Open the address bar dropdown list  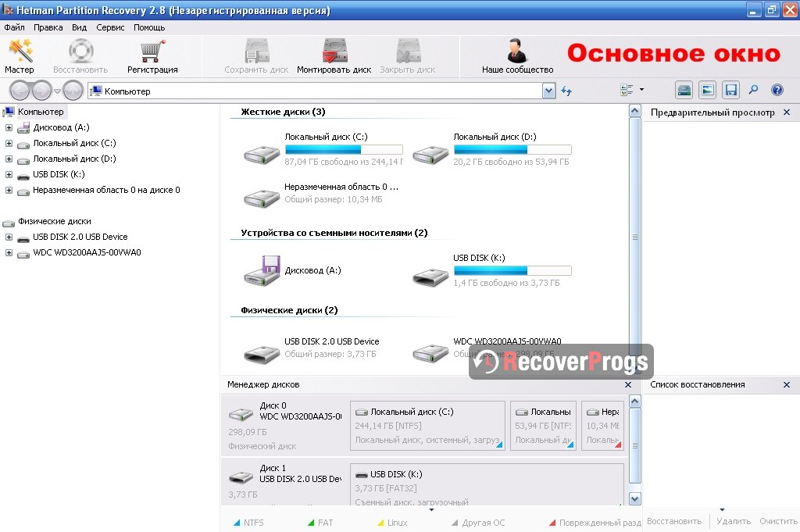coord(548,91)
